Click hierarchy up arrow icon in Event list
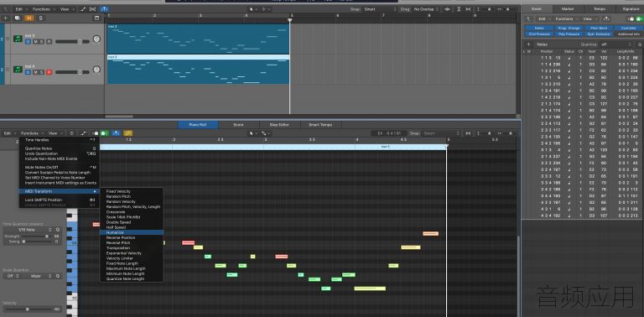 coord(528,19)
